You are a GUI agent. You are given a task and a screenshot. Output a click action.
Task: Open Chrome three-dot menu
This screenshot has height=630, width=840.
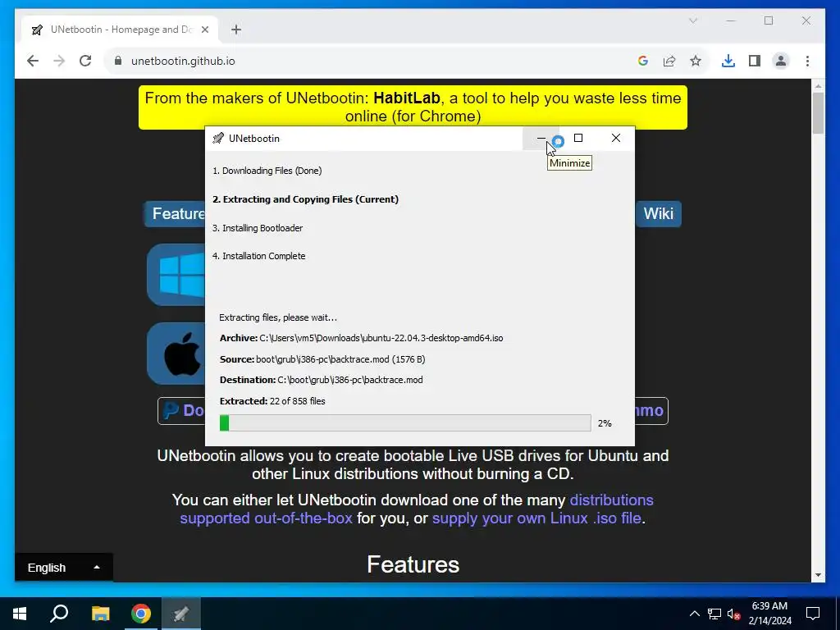(x=807, y=61)
